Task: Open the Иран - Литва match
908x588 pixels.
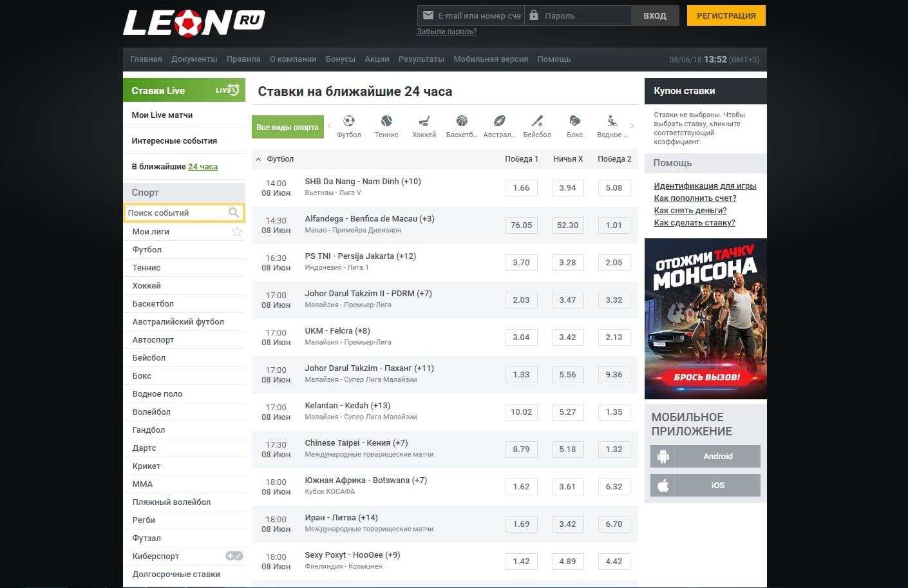Action: pyautogui.click(x=341, y=518)
